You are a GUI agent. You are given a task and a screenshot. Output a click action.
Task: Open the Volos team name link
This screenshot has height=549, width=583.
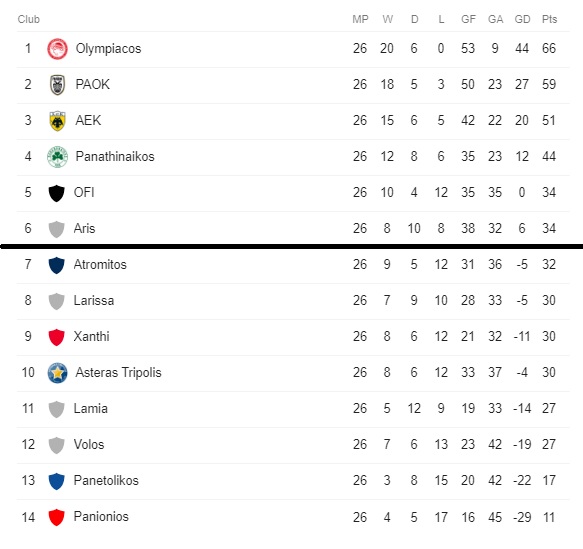[89, 445]
